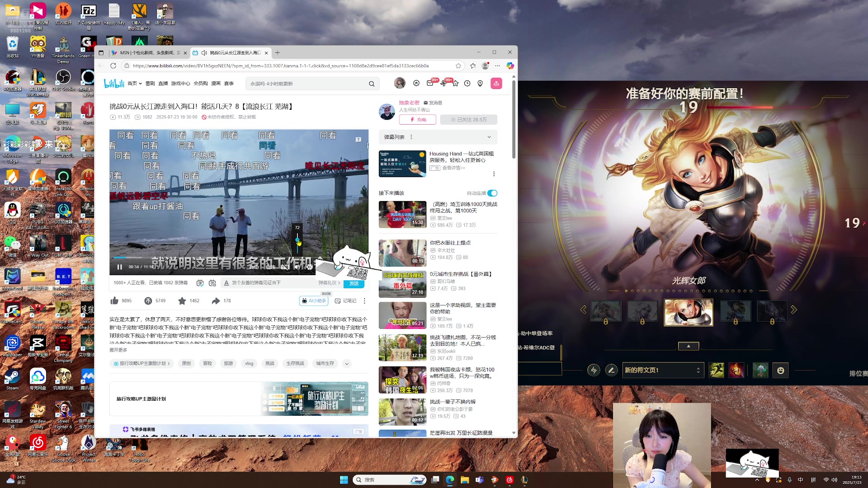Open the 番剧 navigation item
The image size is (868, 488).
[150, 84]
